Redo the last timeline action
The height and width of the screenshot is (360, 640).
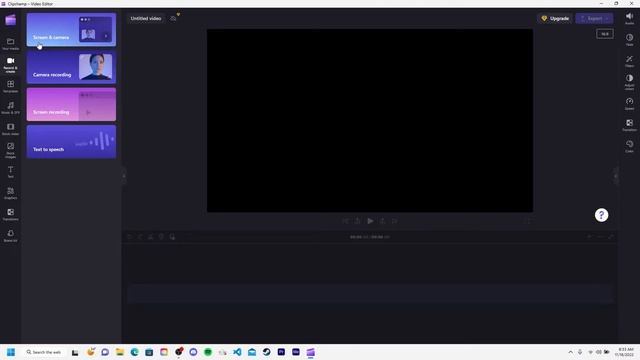click(x=140, y=237)
